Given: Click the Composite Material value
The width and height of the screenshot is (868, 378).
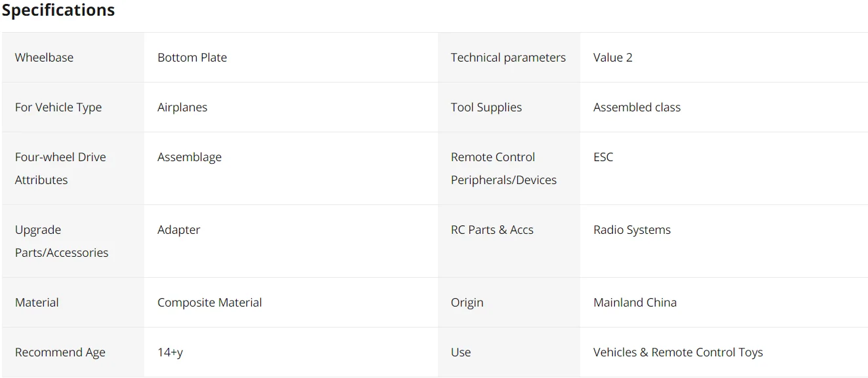Looking at the screenshot, I should click(x=209, y=303).
